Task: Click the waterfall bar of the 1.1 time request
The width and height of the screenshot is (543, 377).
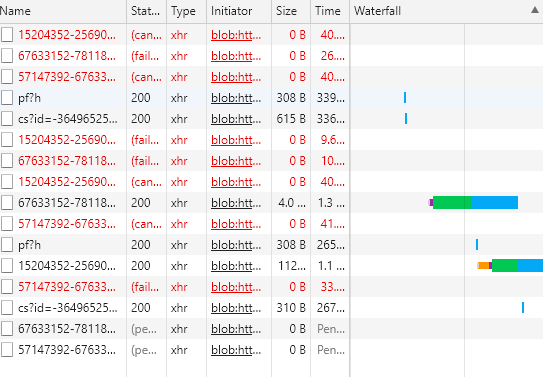Action: click(x=510, y=266)
